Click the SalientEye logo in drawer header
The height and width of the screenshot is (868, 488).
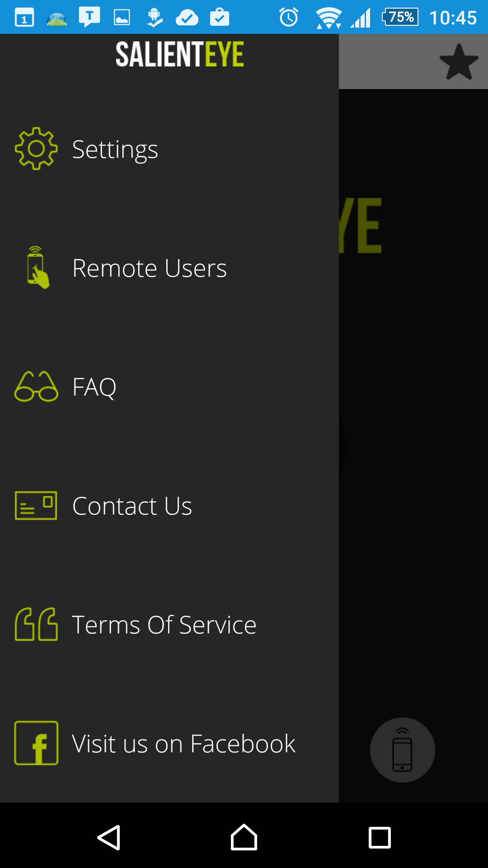click(179, 54)
